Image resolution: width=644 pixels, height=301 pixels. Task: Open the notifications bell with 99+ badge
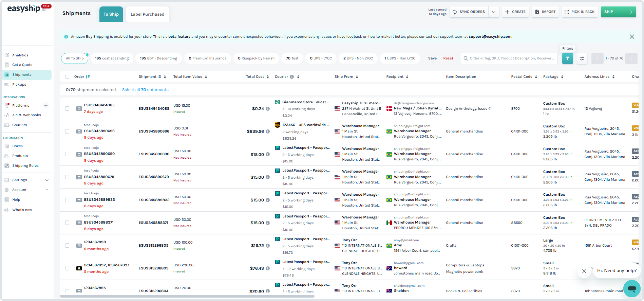coord(45,8)
